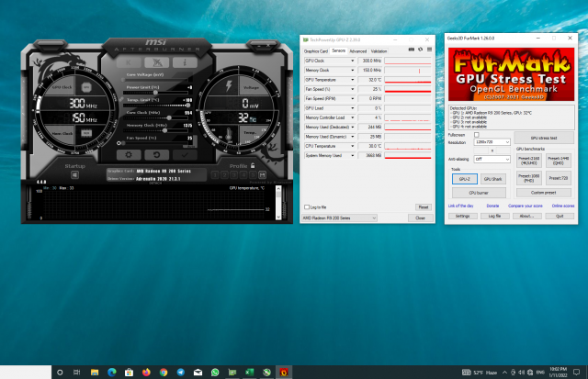Enable Fullscreen checkbox in FurMark
The height and width of the screenshot is (379, 588).
pos(477,135)
